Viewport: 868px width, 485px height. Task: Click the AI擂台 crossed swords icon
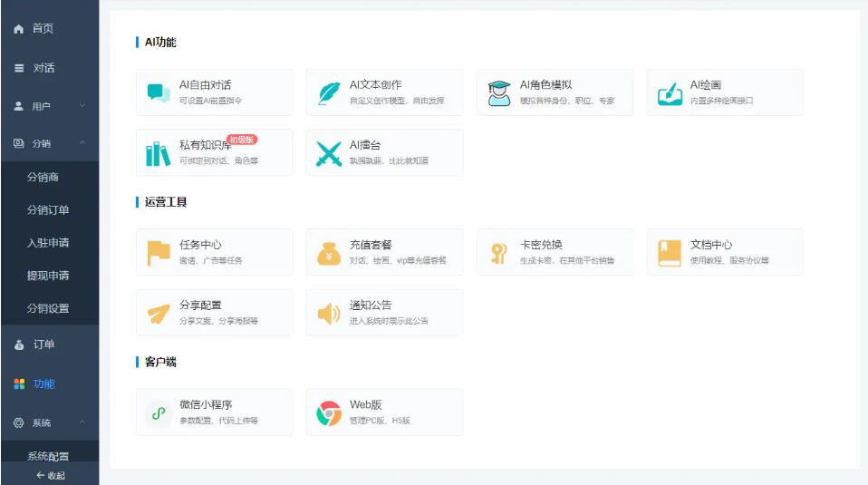click(329, 153)
